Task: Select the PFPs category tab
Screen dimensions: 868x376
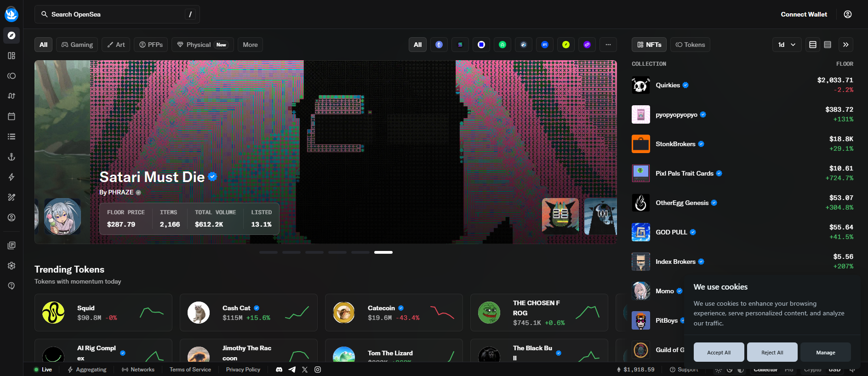Action: click(x=151, y=45)
